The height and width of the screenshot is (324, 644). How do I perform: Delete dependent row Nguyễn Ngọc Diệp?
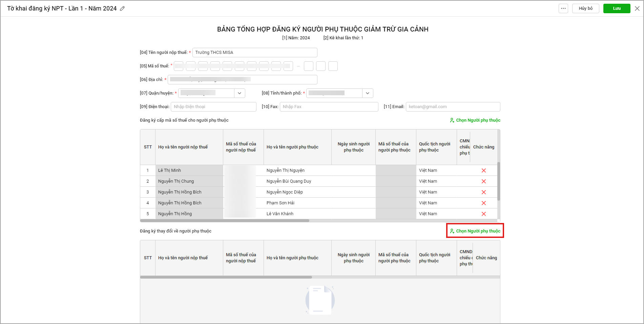pos(483,192)
